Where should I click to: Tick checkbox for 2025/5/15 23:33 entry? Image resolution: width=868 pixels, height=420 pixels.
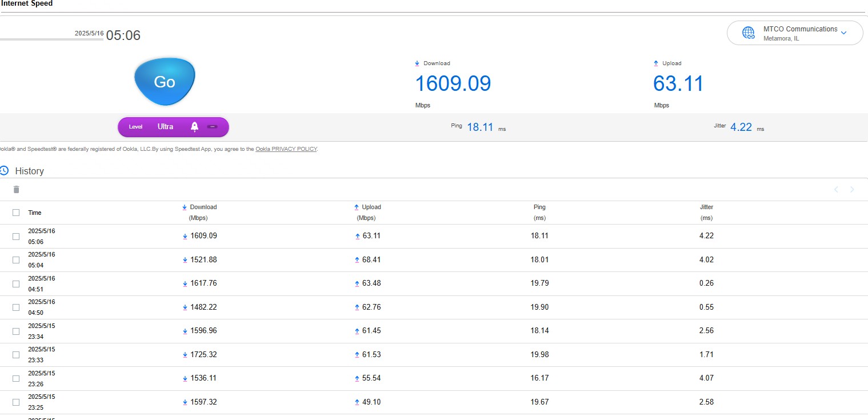16,354
